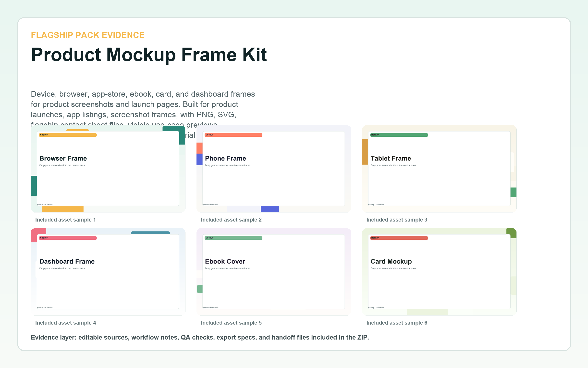Click the 'Drop your screenshot' text under Tablet Frame
Screen dimensions: 588x368
click(x=393, y=166)
